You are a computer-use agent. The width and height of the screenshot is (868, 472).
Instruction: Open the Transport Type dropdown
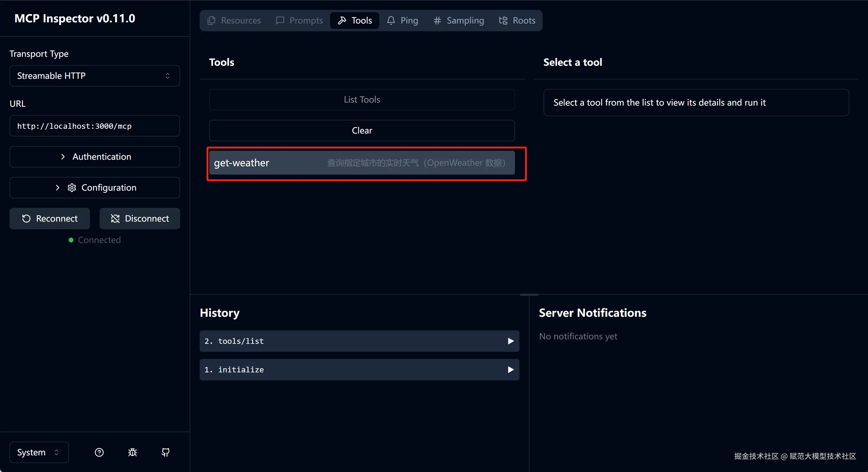(x=95, y=76)
